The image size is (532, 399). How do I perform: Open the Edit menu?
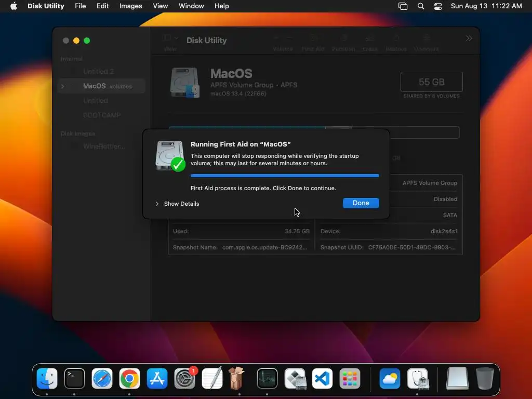102,6
